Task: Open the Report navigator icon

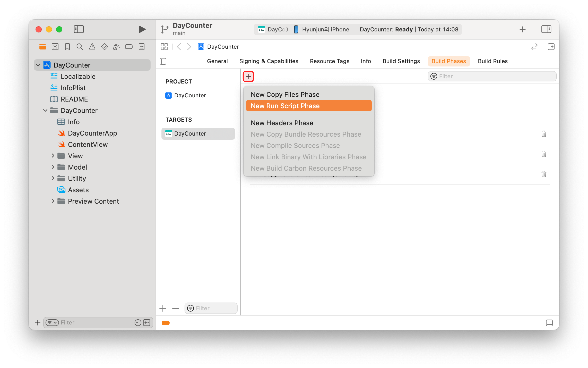Action: click(x=141, y=47)
